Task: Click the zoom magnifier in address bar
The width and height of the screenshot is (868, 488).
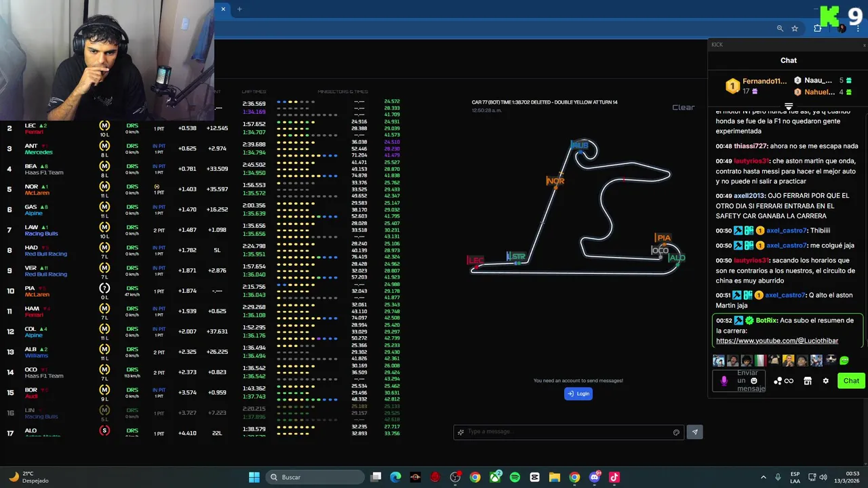Action: 780,28
